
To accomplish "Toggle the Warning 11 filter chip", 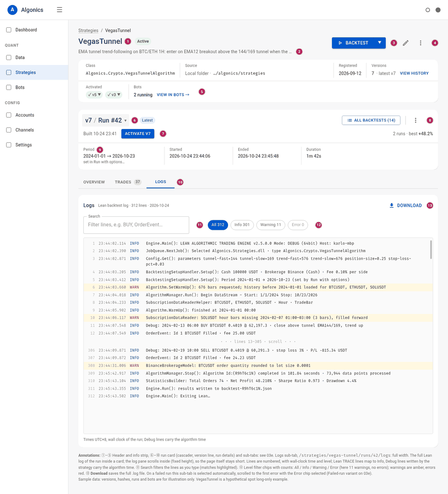I will tap(271, 225).
